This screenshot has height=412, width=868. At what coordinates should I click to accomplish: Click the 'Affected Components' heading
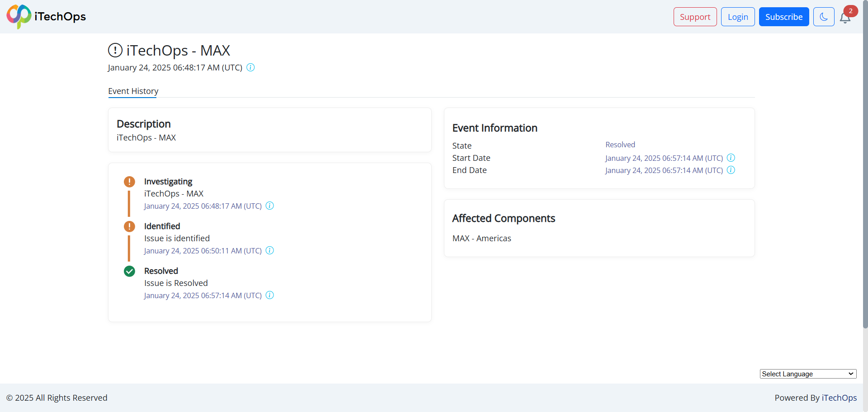tap(504, 219)
